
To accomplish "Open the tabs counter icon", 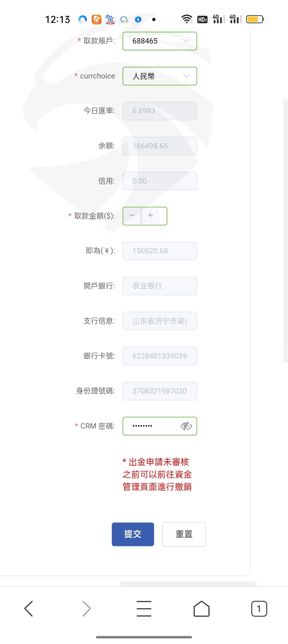I will click(x=259, y=609).
